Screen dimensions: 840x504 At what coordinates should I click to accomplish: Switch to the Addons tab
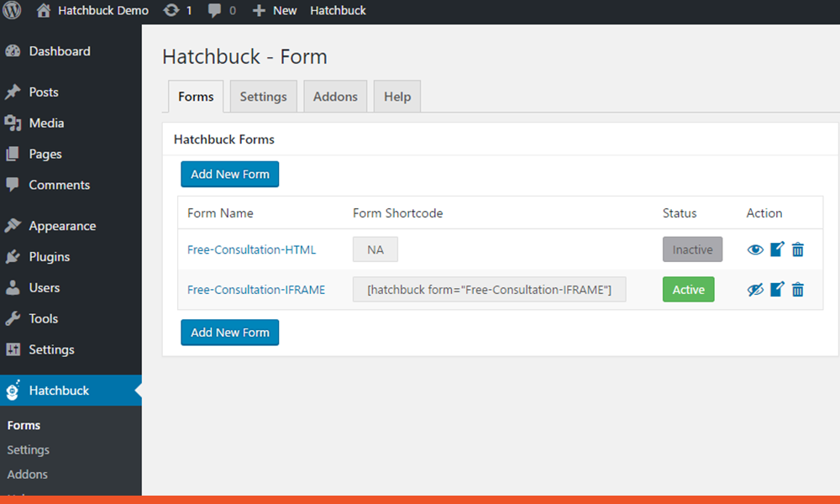point(335,97)
